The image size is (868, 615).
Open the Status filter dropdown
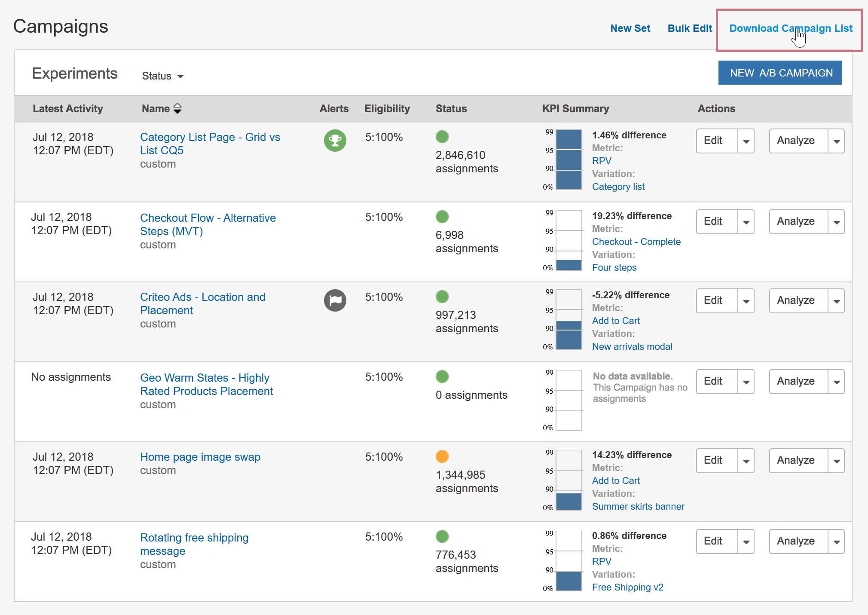tap(162, 76)
